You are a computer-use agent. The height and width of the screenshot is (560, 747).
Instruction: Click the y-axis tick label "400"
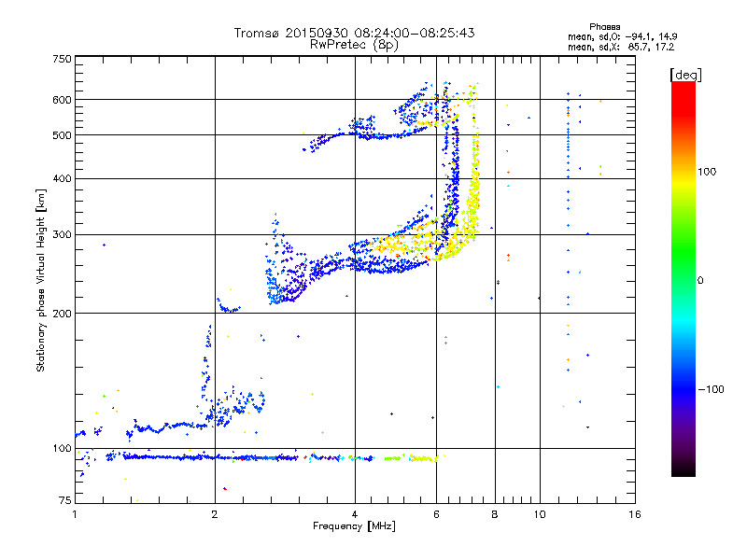[62, 179]
